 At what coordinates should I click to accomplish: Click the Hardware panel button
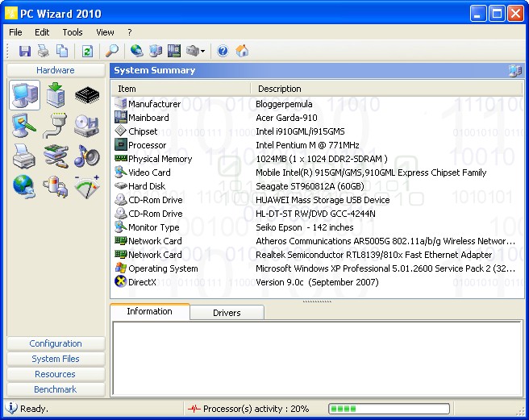tap(56, 70)
